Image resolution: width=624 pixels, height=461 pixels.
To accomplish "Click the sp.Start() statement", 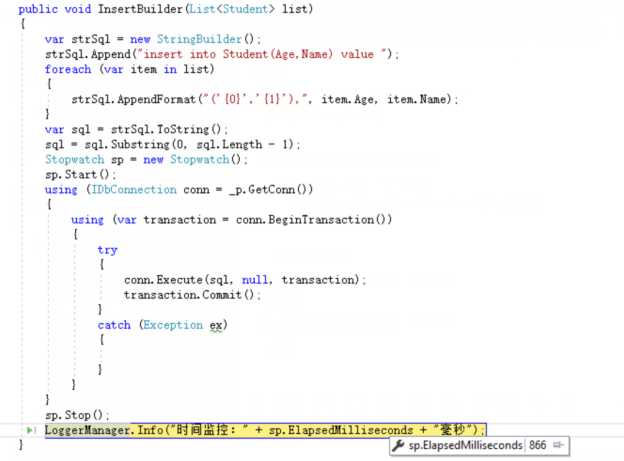I will pyautogui.click(x=80, y=174).
